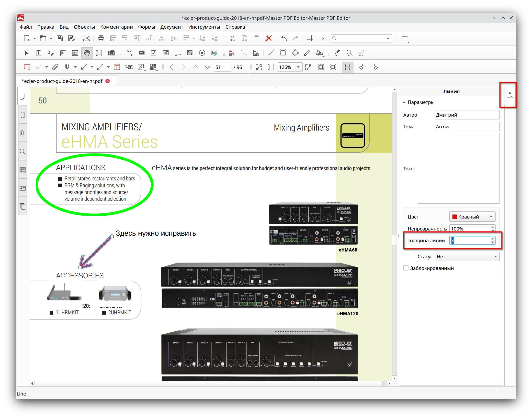532x418 pixels.
Task: Collapse the Параметры section
Action: [404, 102]
